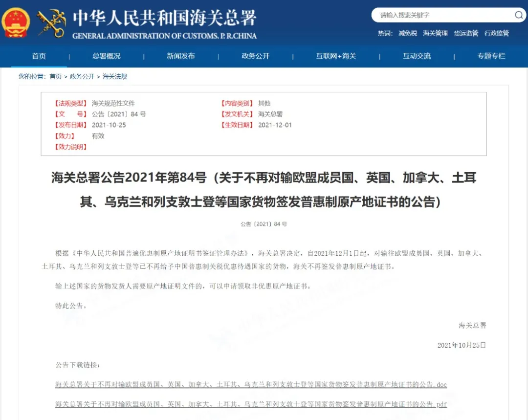Click the search magnifier icon

(519, 15)
